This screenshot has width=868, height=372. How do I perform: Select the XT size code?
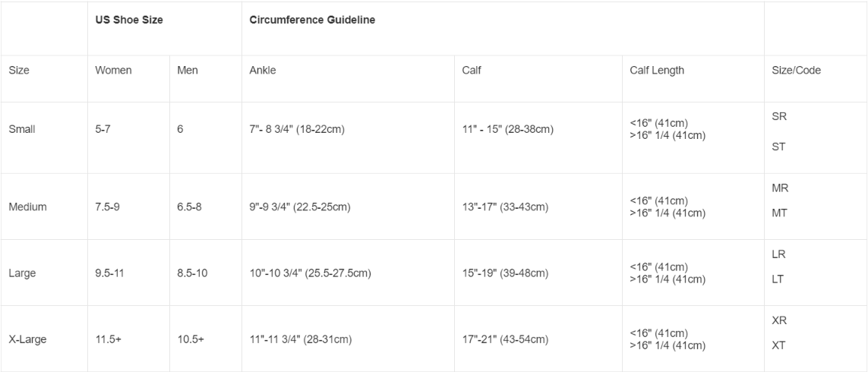(x=778, y=345)
